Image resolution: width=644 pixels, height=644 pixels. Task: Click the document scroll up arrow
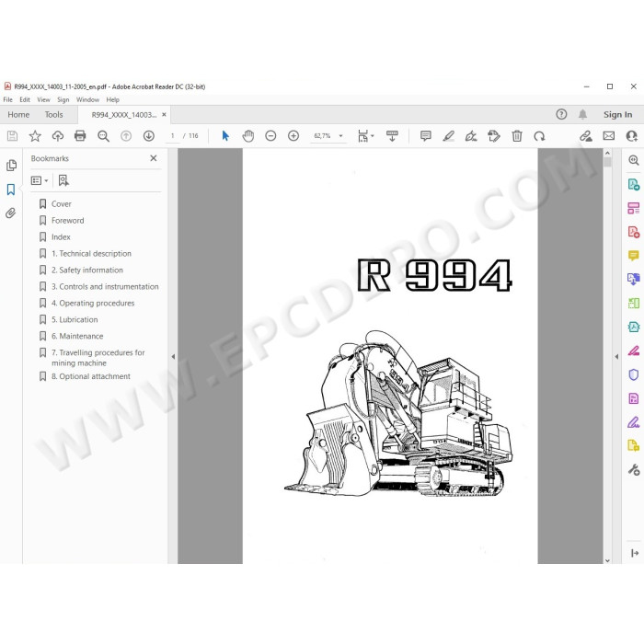pos(607,153)
